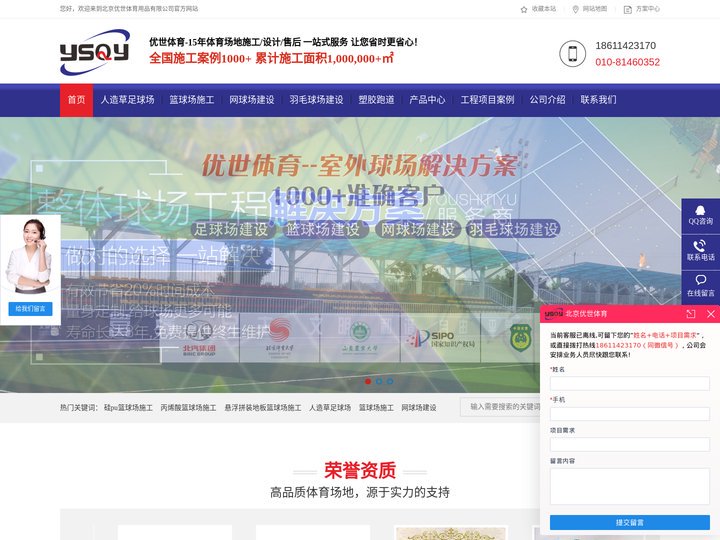The image size is (720, 540).
Task: Click the YSQY company logo
Action: pyautogui.click(x=95, y=51)
